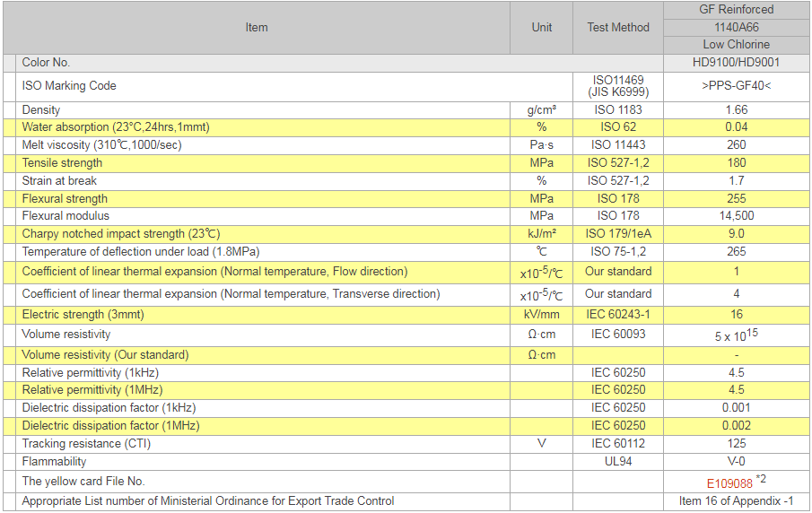Viewport: 812px width, 513px height.
Task: Click the Item column header
Action: [257, 28]
